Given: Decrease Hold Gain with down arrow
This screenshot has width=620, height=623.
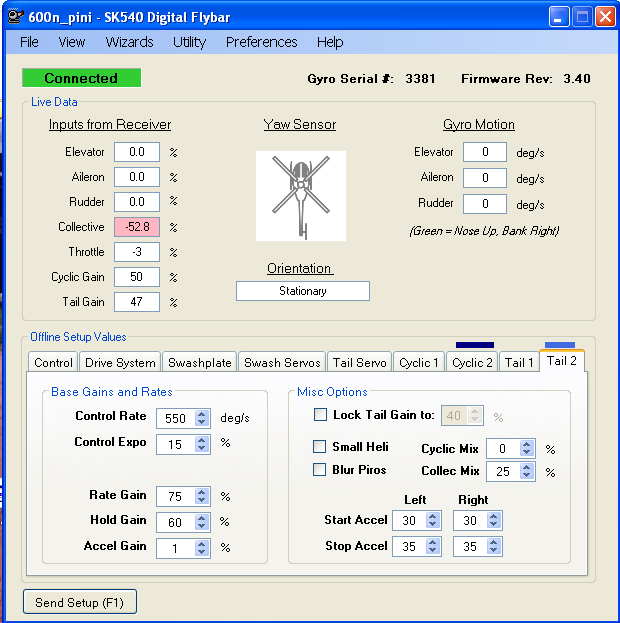Looking at the screenshot, I should click(x=202, y=526).
